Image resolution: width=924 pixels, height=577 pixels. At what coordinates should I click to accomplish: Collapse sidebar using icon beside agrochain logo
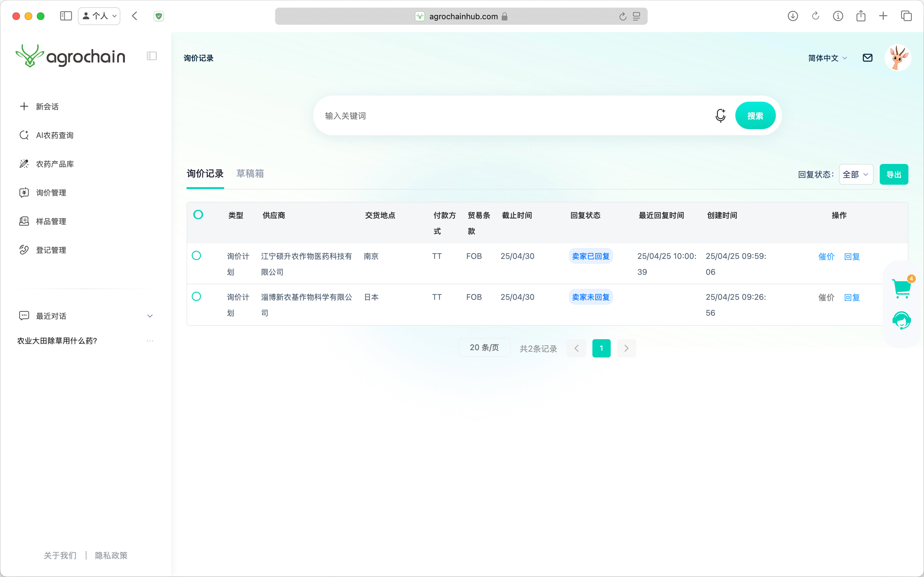(x=151, y=56)
